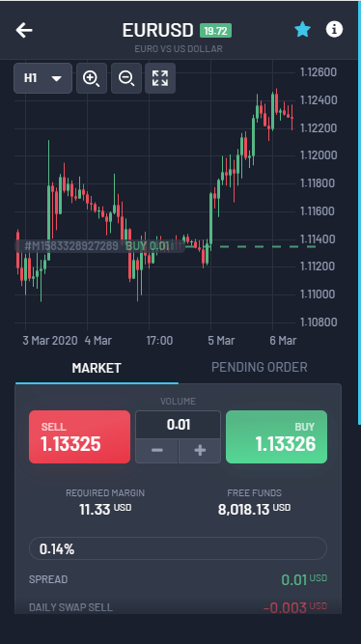Decrease volume with the minus button
This screenshot has height=644, width=361.
click(x=157, y=451)
